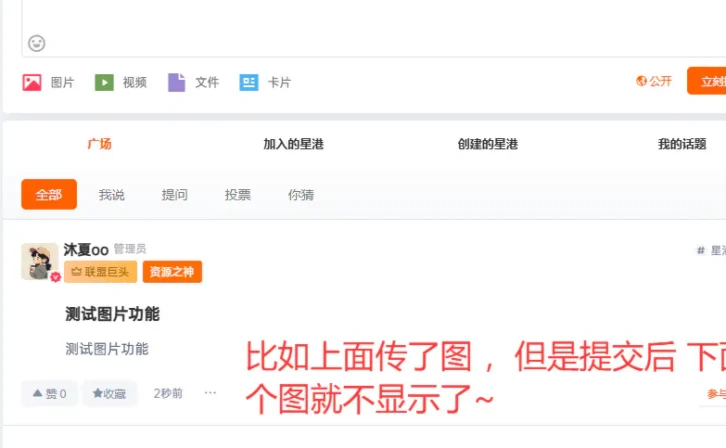Click the 联盟巨头 badge

coord(100,272)
